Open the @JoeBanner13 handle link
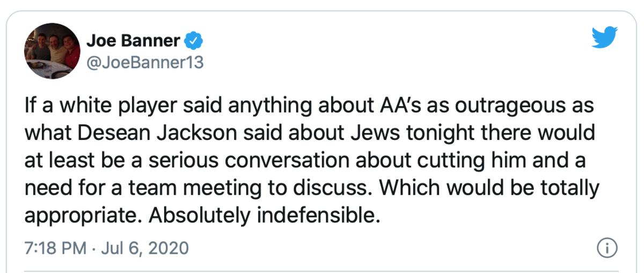Image resolution: width=644 pixels, height=273 pixels. 144,63
